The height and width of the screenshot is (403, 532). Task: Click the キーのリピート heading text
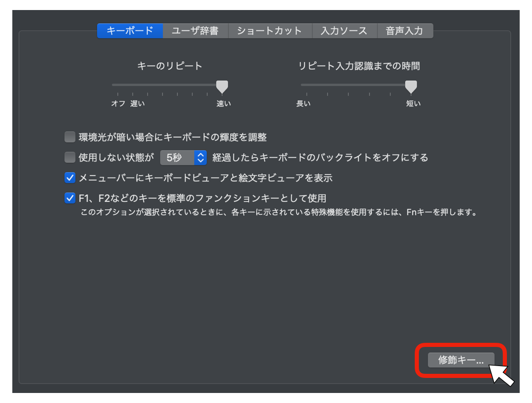[170, 66]
